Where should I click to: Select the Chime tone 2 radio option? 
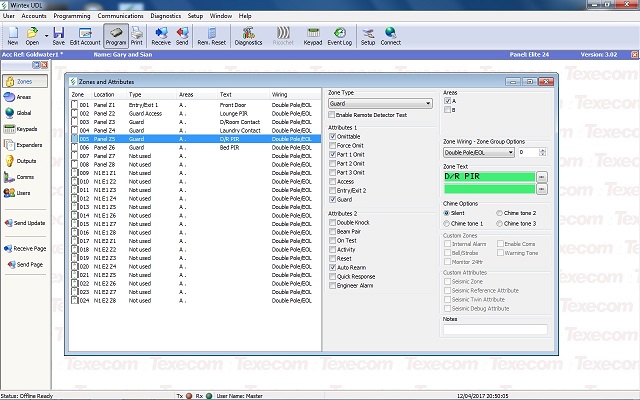(x=501, y=213)
